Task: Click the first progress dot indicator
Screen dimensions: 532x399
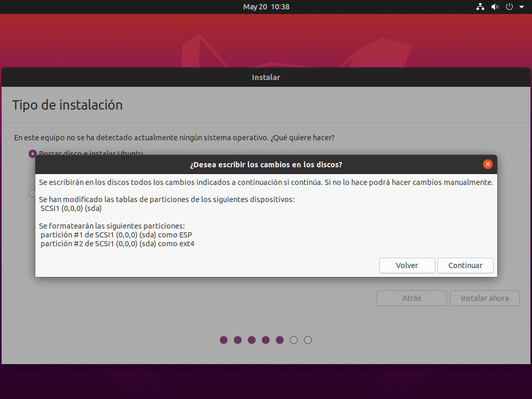Action: point(223,340)
